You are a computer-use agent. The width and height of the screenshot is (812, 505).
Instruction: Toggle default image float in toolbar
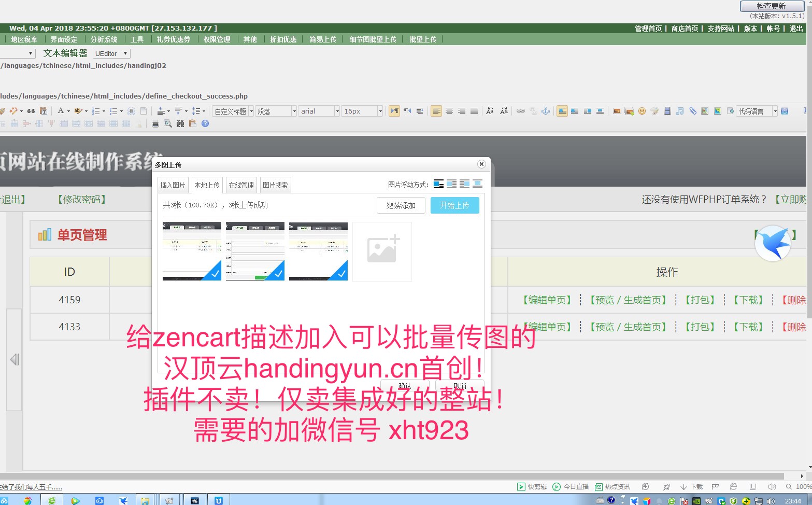point(562,111)
